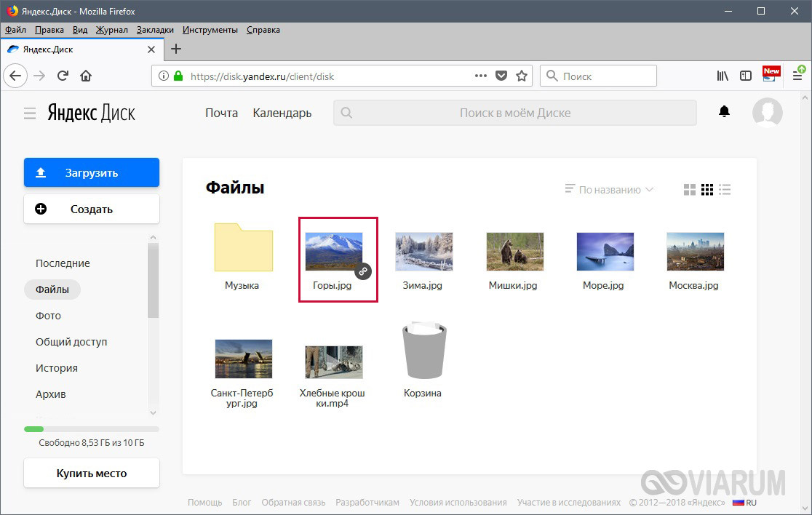Open page actions three-dot menu in address bar
Image resolution: width=812 pixels, height=515 pixels.
click(x=480, y=76)
